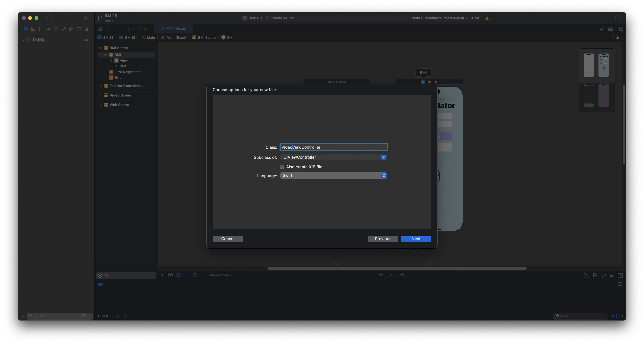Open the Source Control navigator icon

(33, 29)
